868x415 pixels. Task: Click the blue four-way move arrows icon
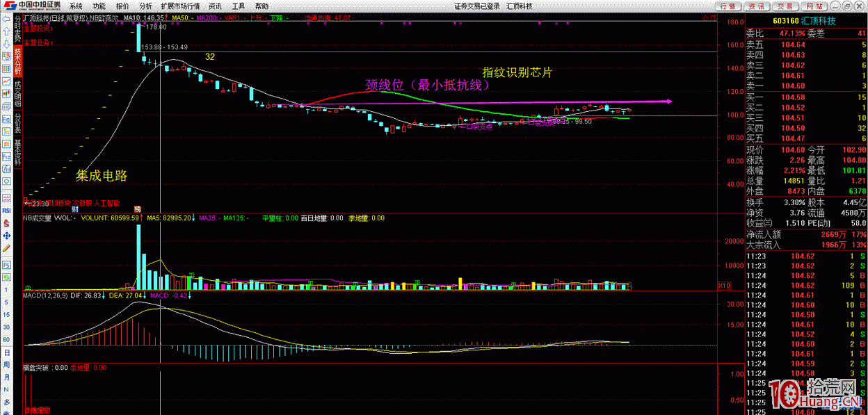[x=6, y=236]
